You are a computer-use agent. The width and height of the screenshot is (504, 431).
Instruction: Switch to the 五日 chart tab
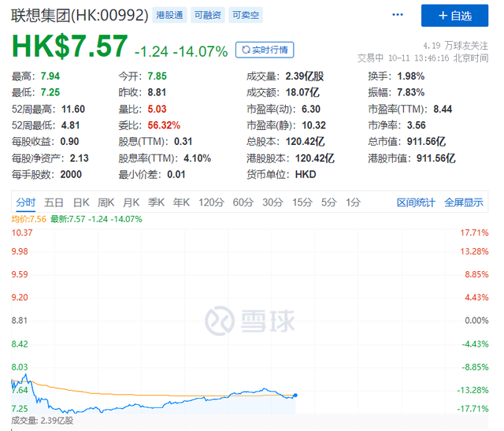pos(54,202)
